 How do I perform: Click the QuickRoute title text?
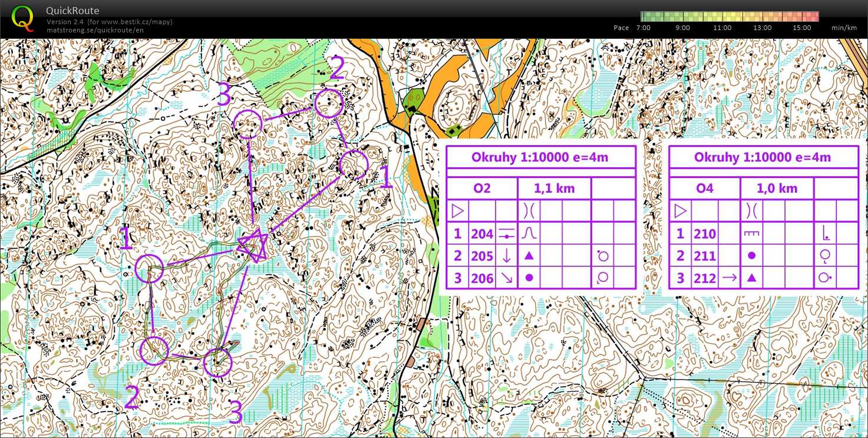click(x=72, y=11)
